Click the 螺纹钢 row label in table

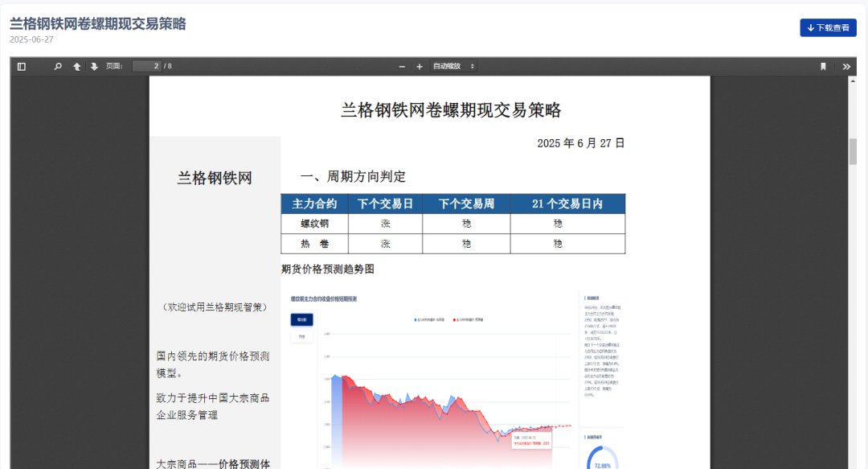tap(314, 224)
